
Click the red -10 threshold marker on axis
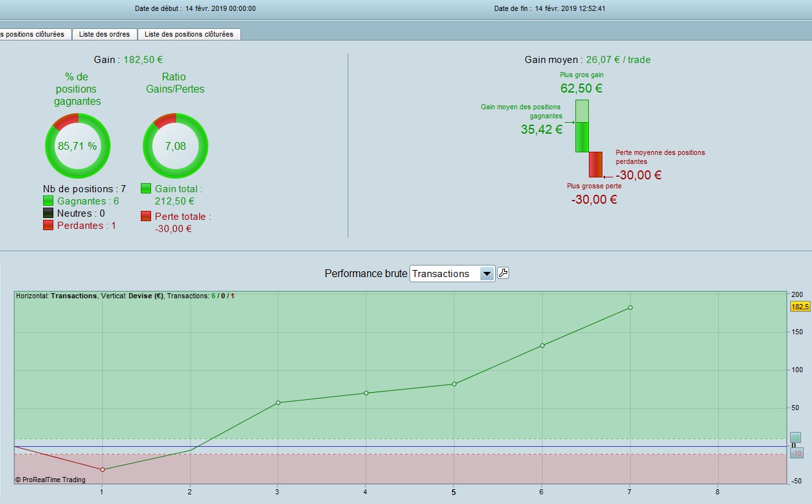tap(797, 453)
